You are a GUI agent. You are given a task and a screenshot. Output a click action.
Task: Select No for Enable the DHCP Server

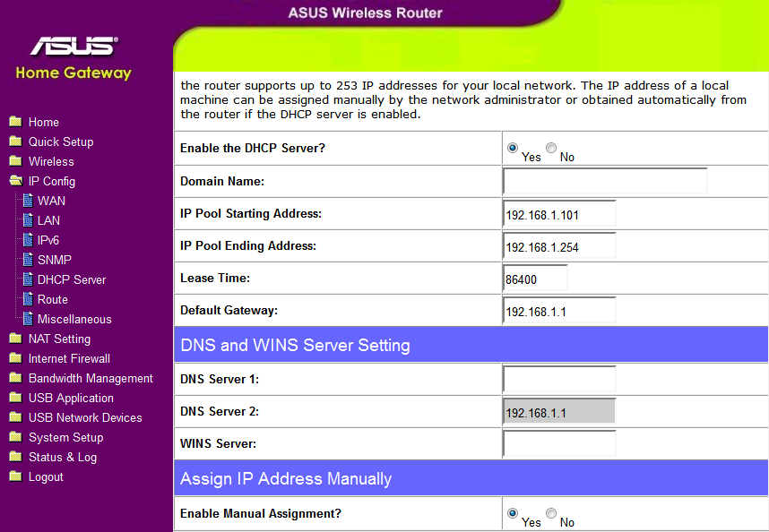[551, 148]
